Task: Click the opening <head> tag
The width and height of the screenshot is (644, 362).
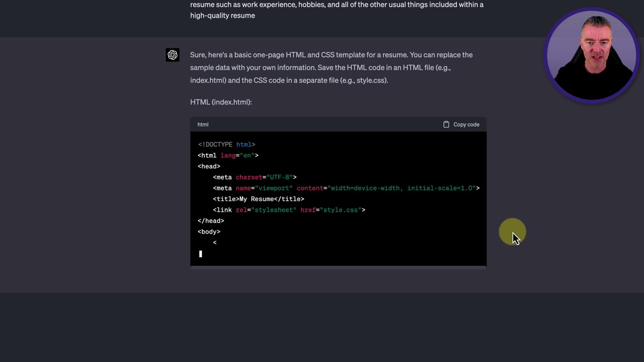Action: pyautogui.click(x=209, y=166)
